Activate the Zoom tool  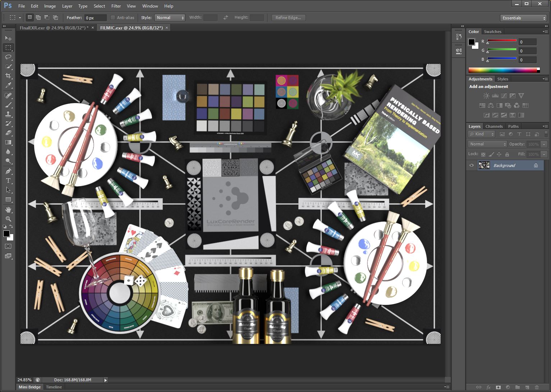8,219
